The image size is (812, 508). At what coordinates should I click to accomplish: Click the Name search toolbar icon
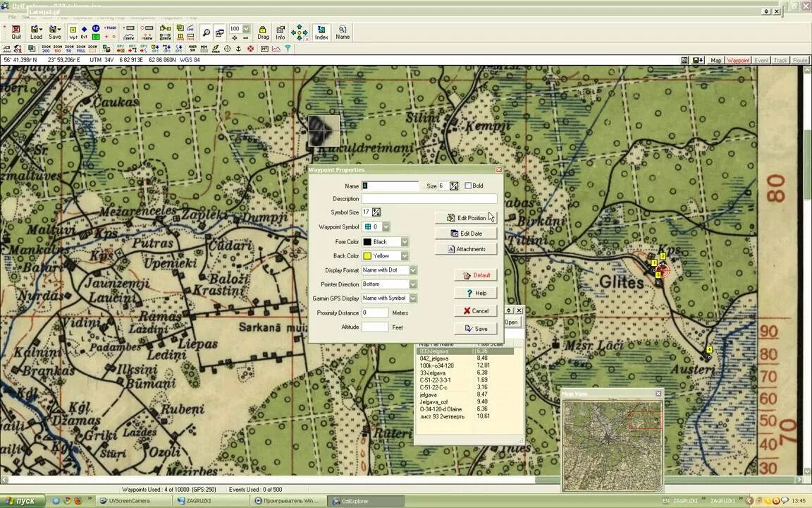pyautogui.click(x=343, y=32)
